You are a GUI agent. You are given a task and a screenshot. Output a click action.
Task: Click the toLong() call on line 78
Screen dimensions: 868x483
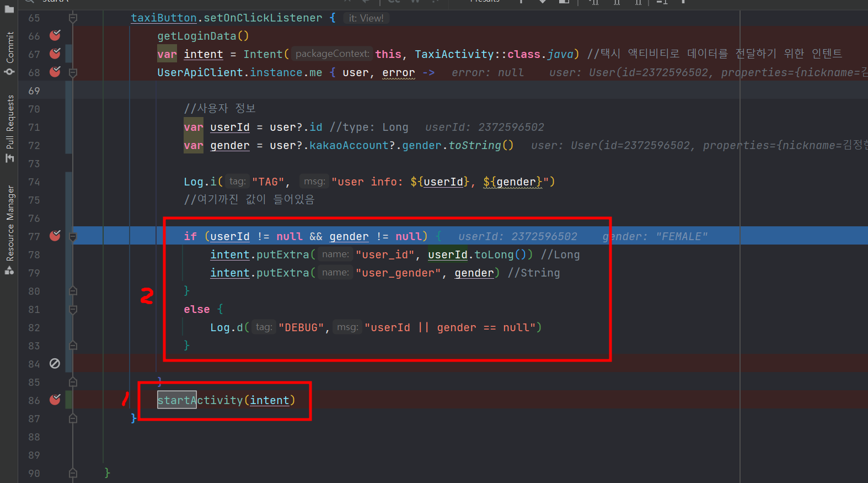(501, 254)
